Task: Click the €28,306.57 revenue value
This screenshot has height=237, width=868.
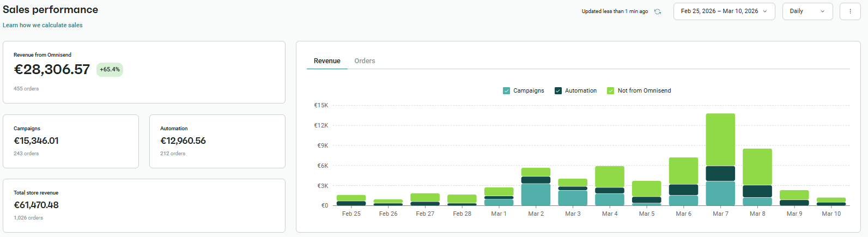Action: tap(52, 70)
